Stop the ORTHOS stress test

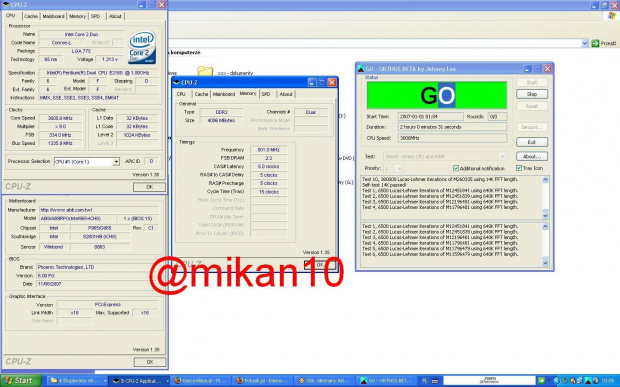pos(532,94)
